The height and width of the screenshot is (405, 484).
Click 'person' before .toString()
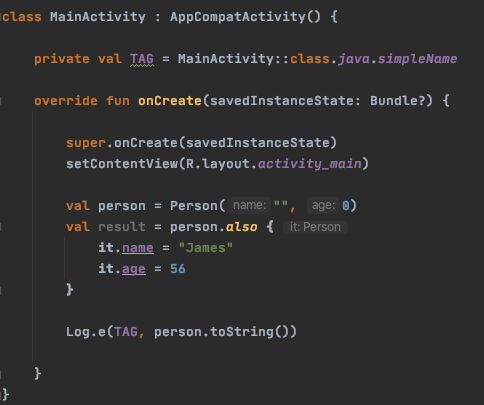pyautogui.click(x=178, y=332)
